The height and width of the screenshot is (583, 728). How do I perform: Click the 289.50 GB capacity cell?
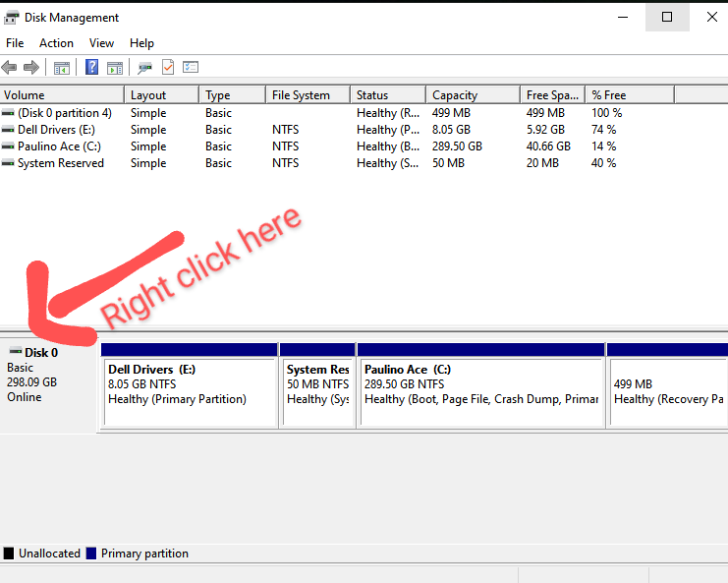(x=457, y=146)
